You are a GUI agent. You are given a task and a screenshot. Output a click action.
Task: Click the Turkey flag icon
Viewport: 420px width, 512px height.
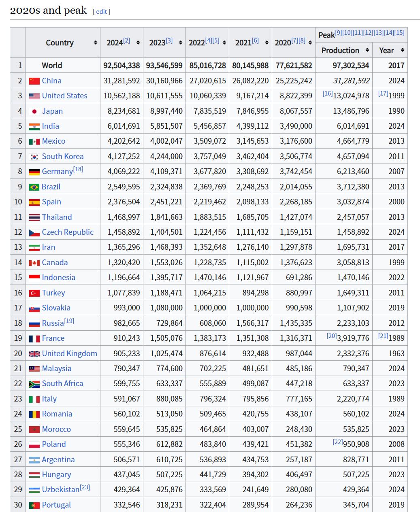[34, 293]
